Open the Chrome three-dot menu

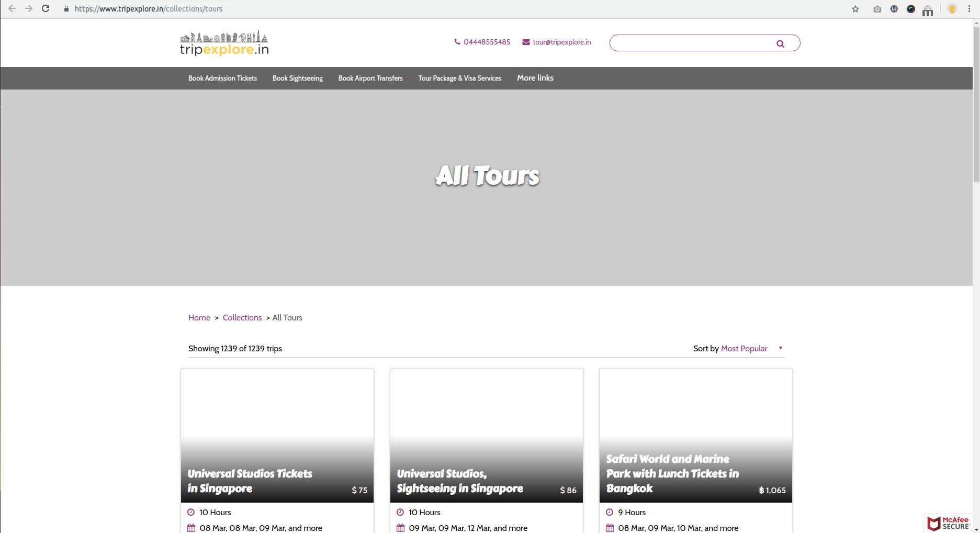[969, 9]
